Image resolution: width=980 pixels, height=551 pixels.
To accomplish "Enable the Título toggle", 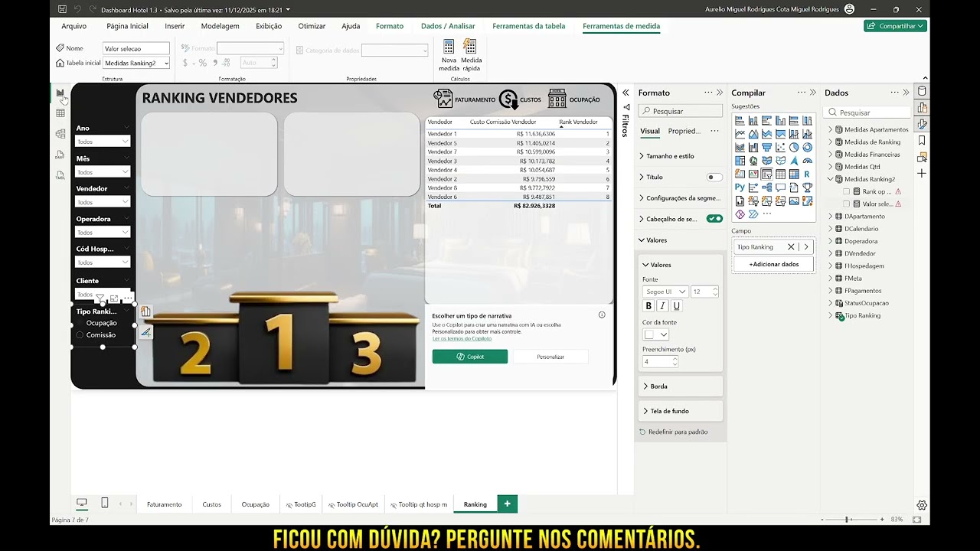I will (x=714, y=177).
